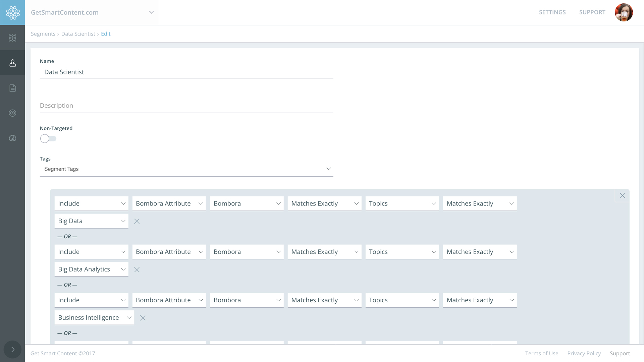Remove the Big Data condition row
Viewport: 644px width, 362px height.
[x=137, y=221]
